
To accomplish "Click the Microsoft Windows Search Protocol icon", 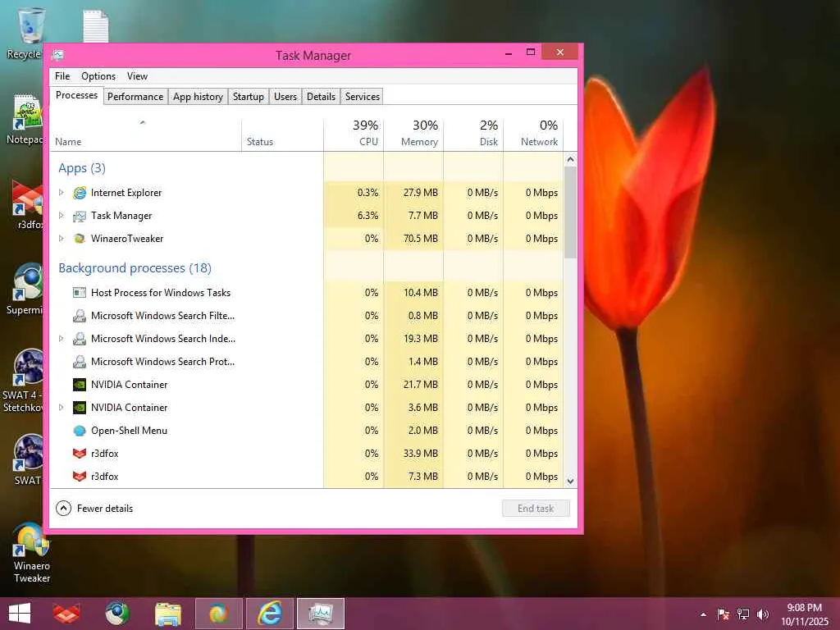I will click(80, 362).
